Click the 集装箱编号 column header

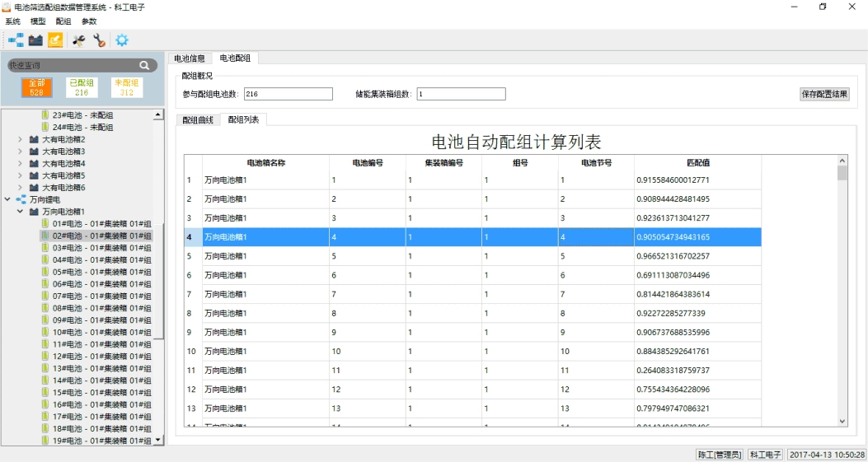pos(444,163)
